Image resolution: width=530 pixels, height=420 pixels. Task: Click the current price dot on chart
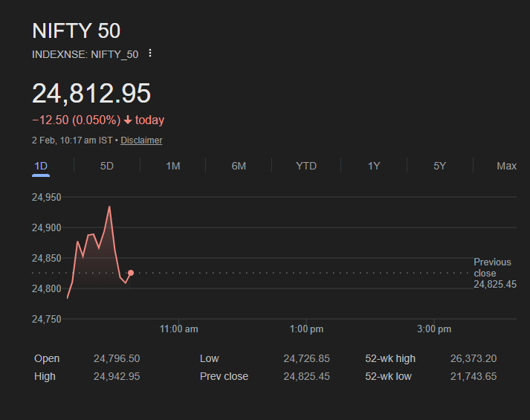pyautogui.click(x=131, y=273)
